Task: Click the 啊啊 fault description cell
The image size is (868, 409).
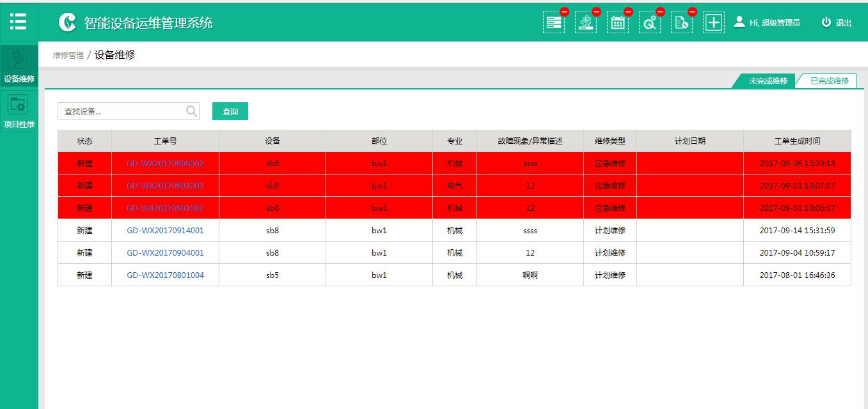Action: click(530, 275)
